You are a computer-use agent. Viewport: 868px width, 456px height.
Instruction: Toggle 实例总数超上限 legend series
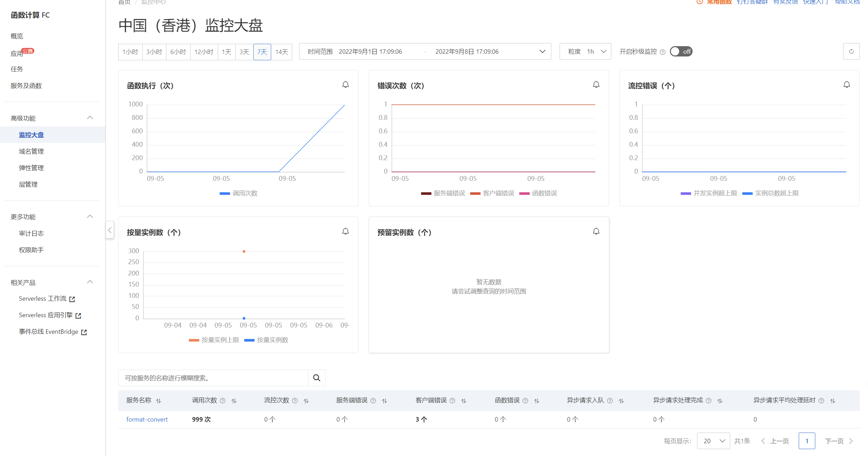pyautogui.click(x=770, y=193)
